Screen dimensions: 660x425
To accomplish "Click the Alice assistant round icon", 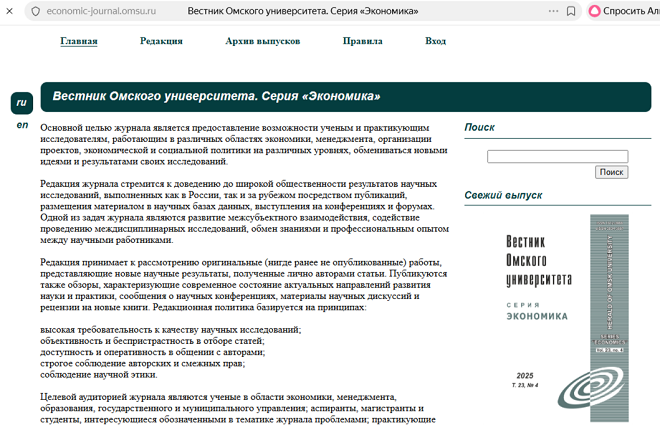I will point(594,11).
